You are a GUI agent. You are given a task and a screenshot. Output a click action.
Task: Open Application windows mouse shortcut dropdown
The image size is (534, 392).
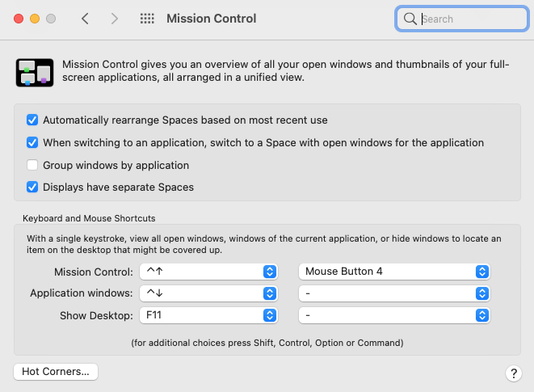pos(394,293)
